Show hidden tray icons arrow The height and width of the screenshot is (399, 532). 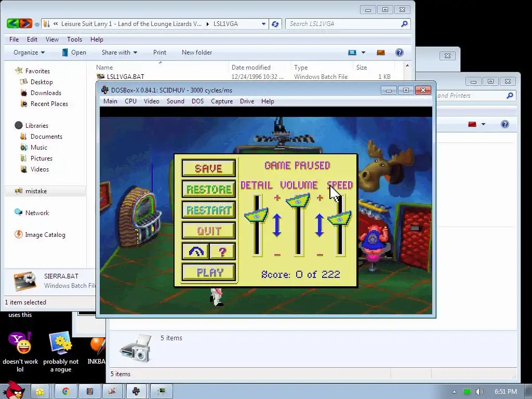454,392
